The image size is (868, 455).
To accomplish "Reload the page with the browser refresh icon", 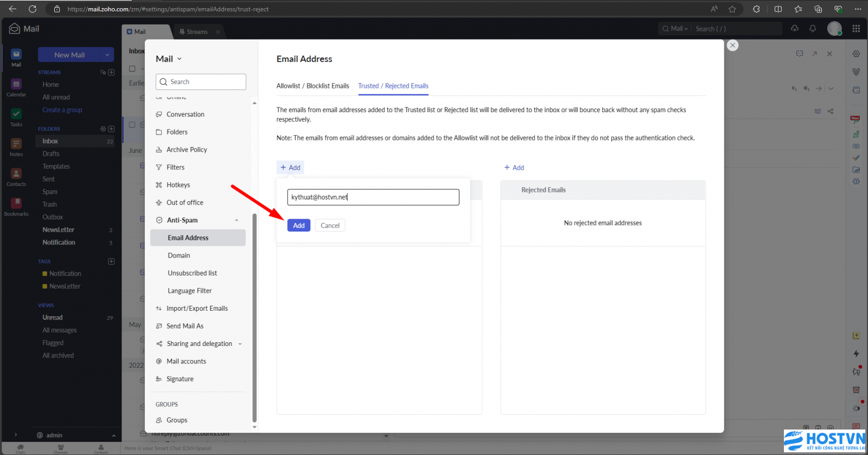I will click(x=33, y=9).
